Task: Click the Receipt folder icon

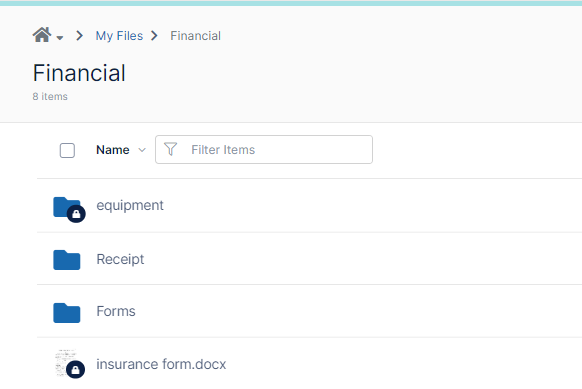Action: [x=66, y=259]
